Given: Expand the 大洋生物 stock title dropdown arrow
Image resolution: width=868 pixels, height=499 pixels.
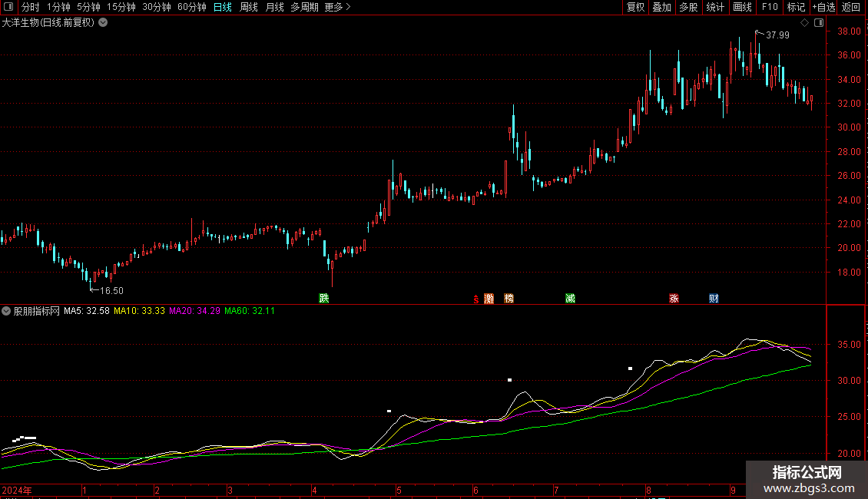Looking at the screenshot, I should 103,23.
